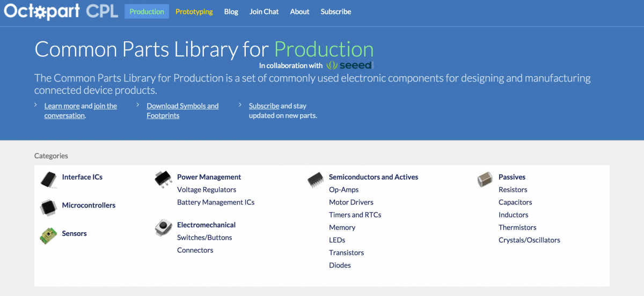Click the Microcontrollers chip icon

pyautogui.click(x=48, y=207)
